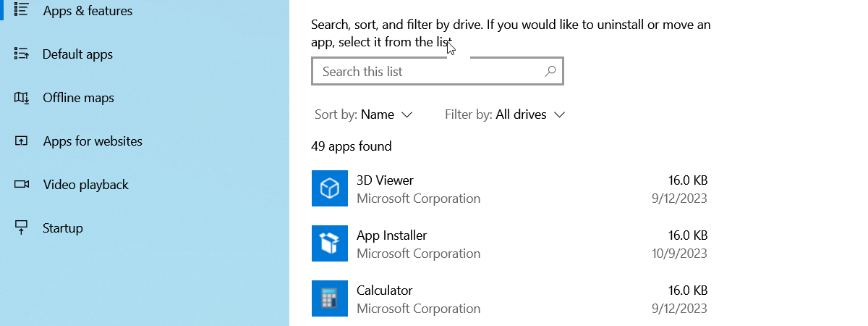Viewport: 868px width, 326px height.
Task: Open the Sort by Name dropdown
Action: click(x=364, y=114)
